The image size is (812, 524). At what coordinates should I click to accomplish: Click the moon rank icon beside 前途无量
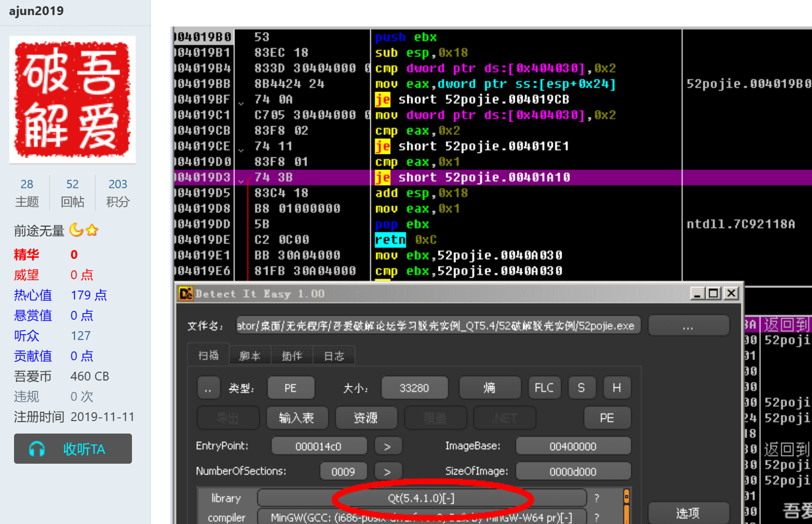tap(76, 230)
